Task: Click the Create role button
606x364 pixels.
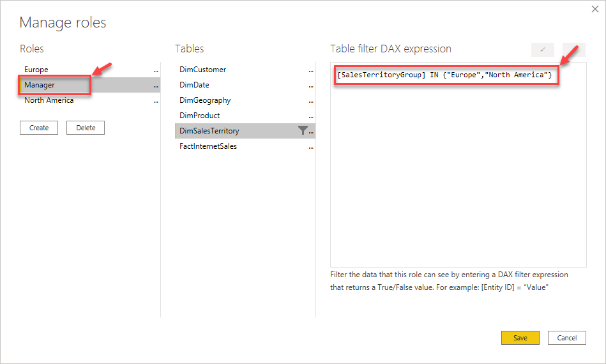Action: (39, 128)
